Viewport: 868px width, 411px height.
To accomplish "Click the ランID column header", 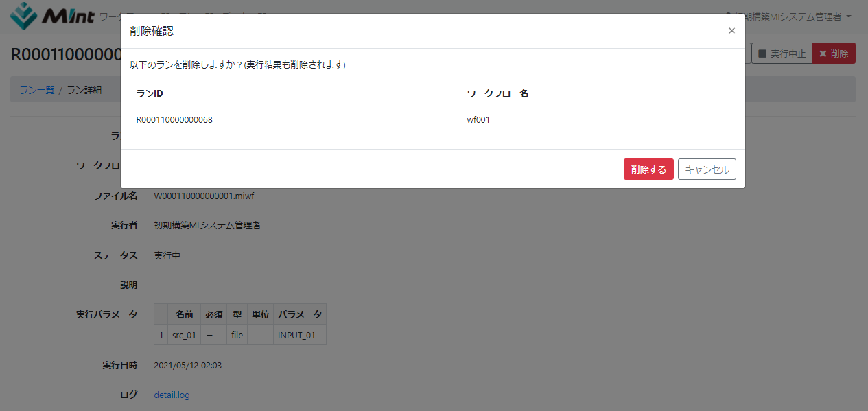I will pyautogui.click(x=150, y=93).
